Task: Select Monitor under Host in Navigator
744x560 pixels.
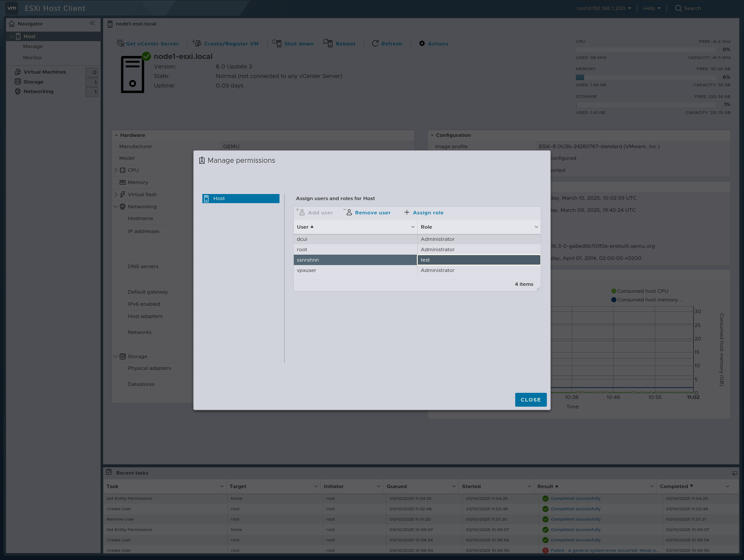Action: (x=33, y=57)
